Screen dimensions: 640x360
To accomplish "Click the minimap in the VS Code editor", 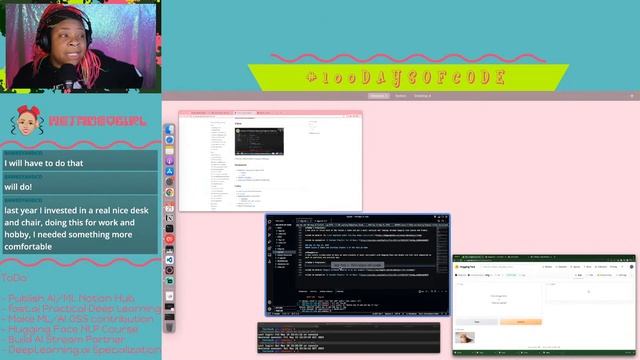I will [442, 251].
